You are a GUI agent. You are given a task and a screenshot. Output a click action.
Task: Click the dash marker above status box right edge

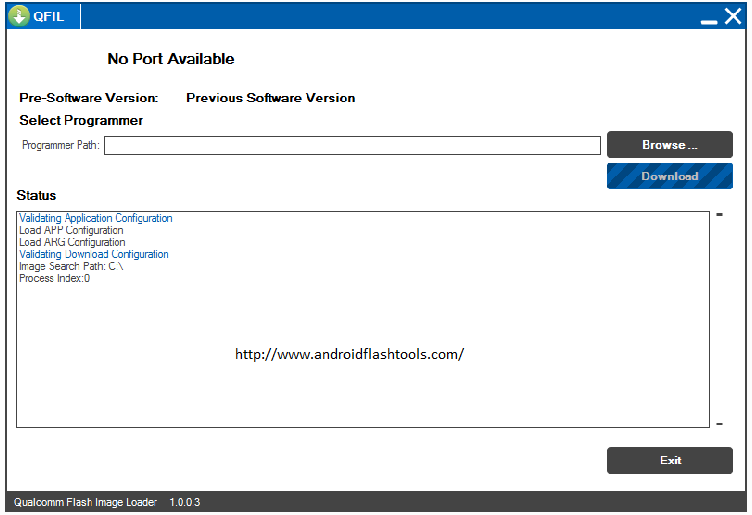(719, 215)
